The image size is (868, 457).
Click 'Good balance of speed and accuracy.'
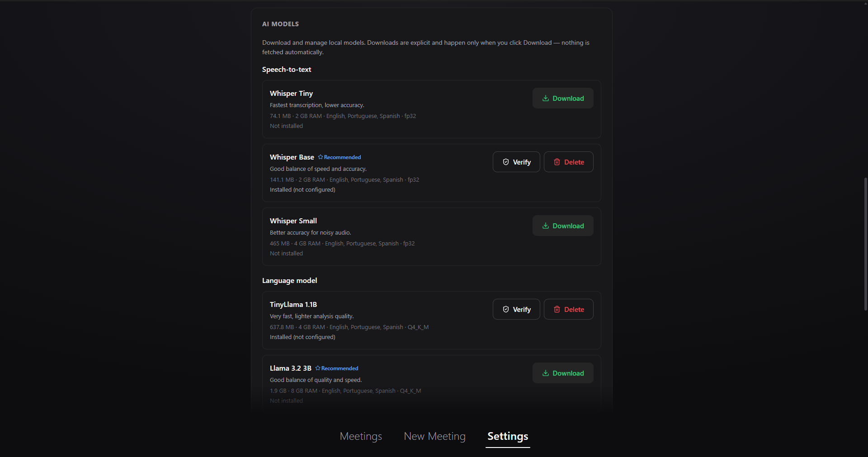click(x=318, y=169)
